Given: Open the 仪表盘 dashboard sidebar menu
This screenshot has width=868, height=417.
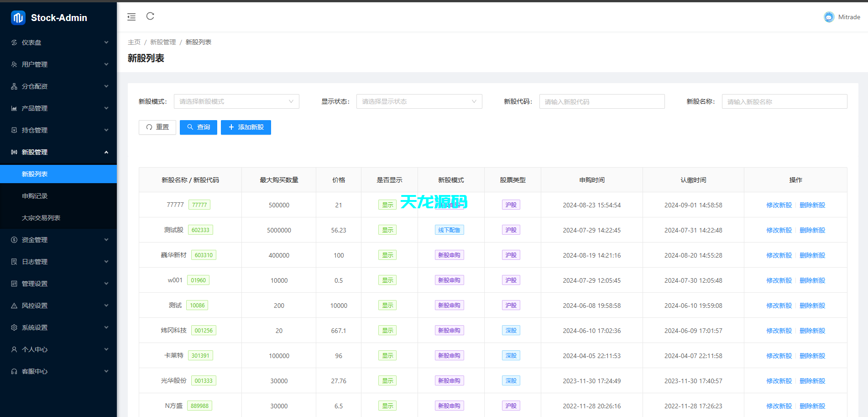Looking at the screenshot, I should 58,42.
